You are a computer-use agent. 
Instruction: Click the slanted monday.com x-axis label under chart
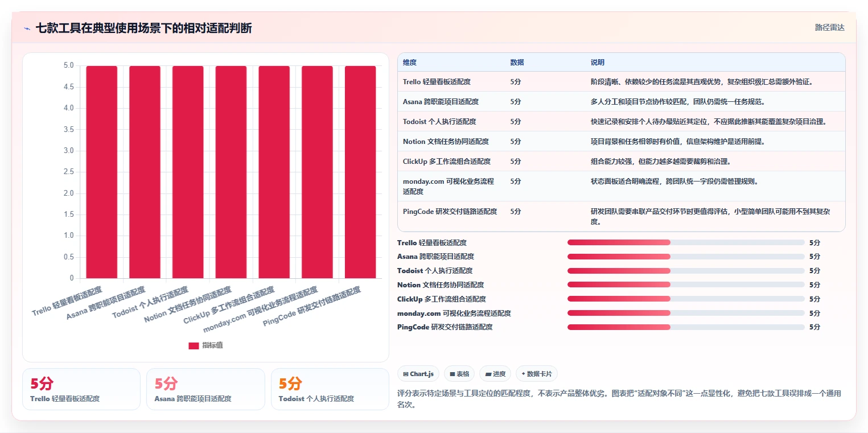[x=261, y=310]
